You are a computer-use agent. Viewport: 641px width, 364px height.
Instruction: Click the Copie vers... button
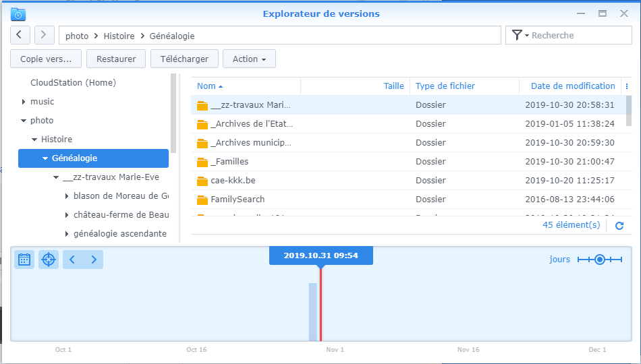click(x=46, y=59)
